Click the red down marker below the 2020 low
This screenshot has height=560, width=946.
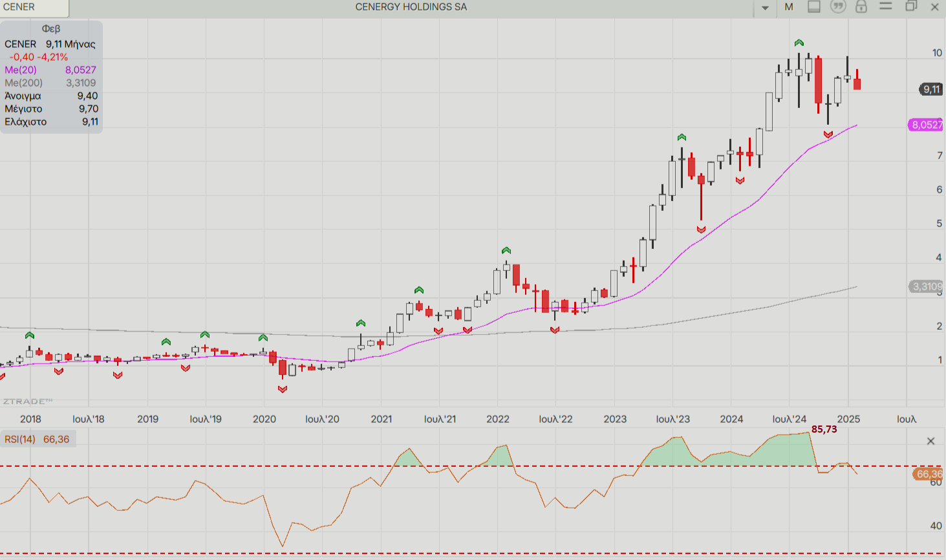[x=283, y=389]
